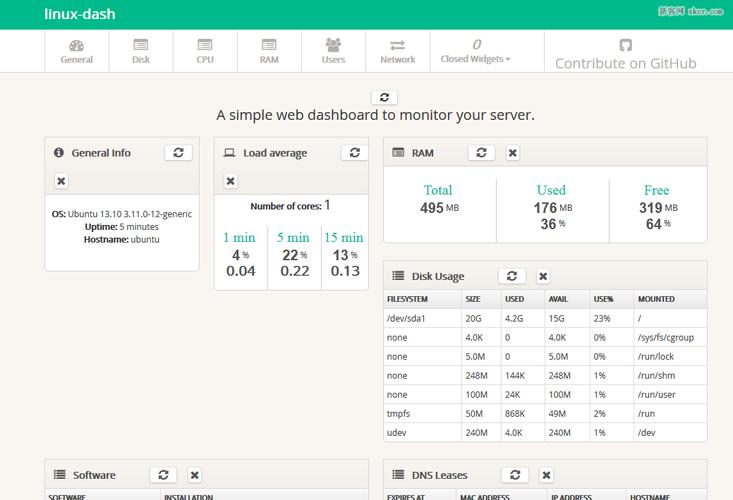The image size is (733, 500).
Task: Close the Load average widget
Action: pos(230,181)
